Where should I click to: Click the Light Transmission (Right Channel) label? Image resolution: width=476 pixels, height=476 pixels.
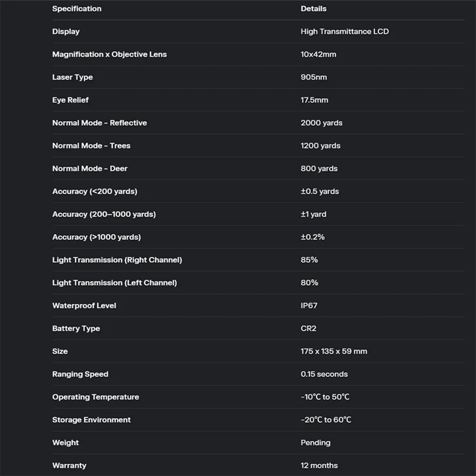pyautogui.click(x=117, y=260)
